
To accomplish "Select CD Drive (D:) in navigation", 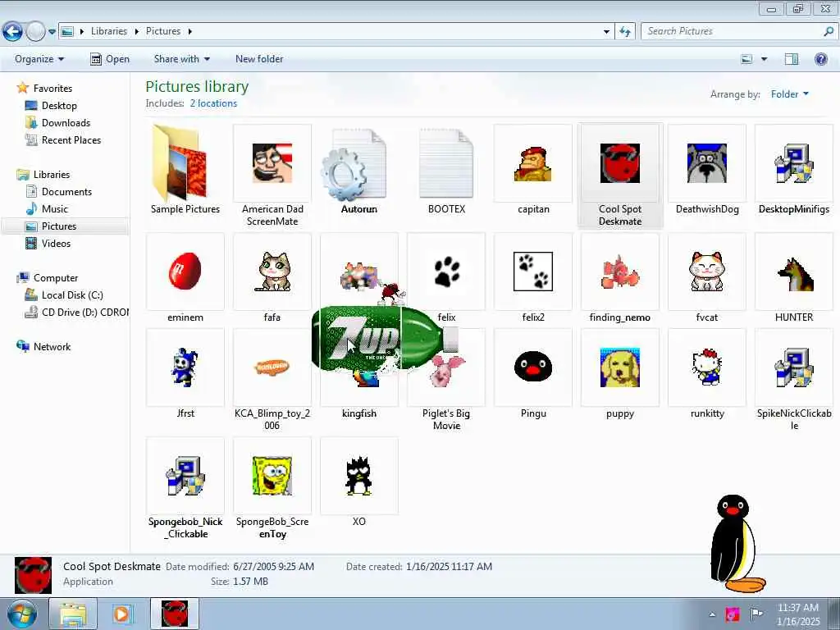I will 76,312.
